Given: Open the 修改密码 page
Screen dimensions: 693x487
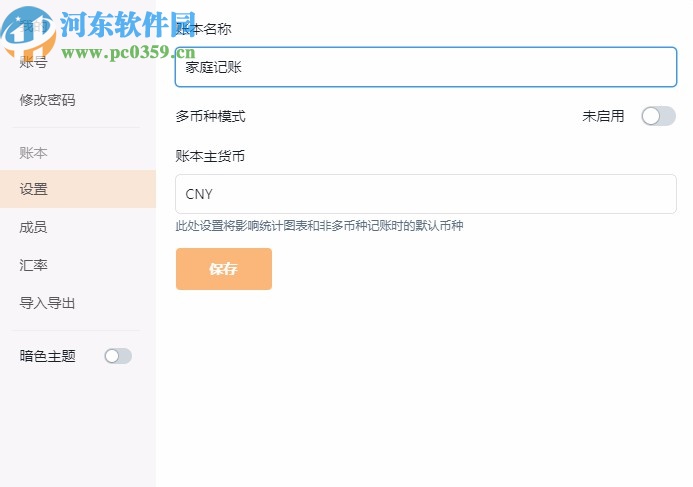Looking at the screenshot, I should tap(47, 100).
